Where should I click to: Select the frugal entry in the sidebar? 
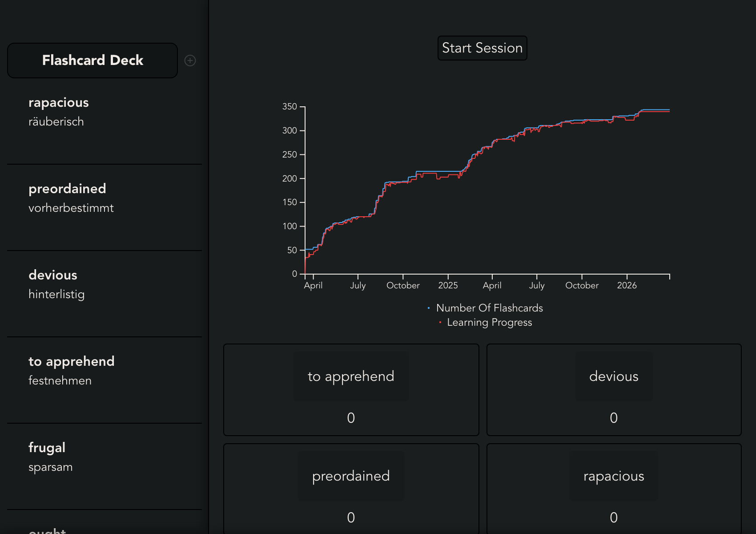[x=47, y=448]
